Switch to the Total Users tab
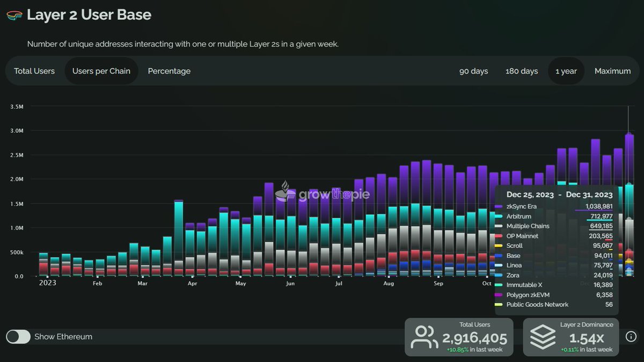The height and width of the screenshot is (362, 644). (x=34, y=71)
